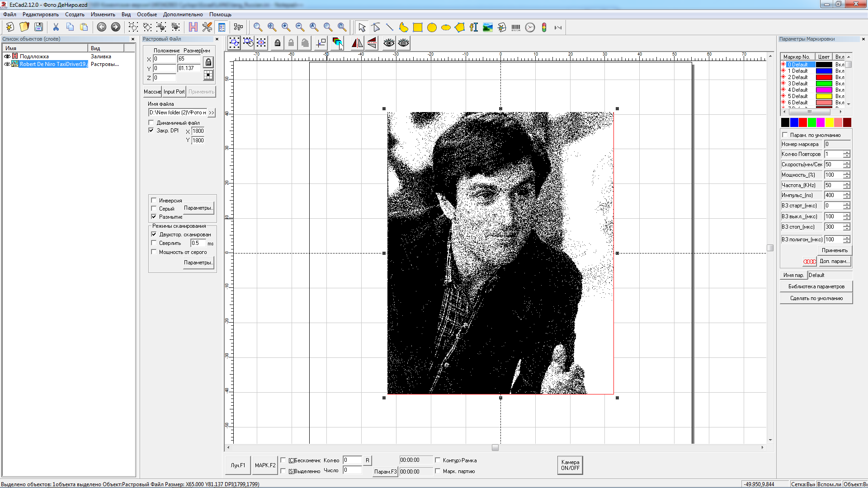The height and width of the screenshot is (488, 868).
Task: Click the timer clock tool icon
Action: 530,28
